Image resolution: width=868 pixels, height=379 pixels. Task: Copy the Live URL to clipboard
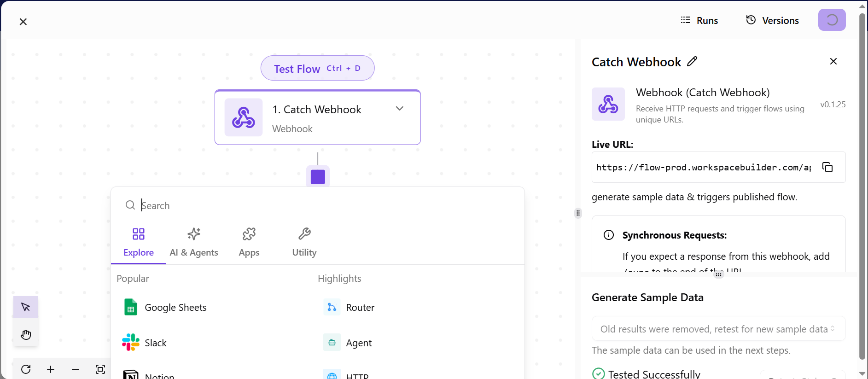(x=827, y=167)
